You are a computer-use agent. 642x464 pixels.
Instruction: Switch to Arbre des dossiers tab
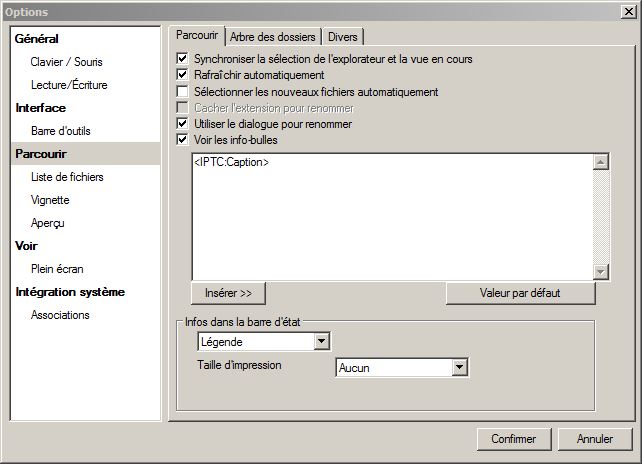click(x=272, y=37)
